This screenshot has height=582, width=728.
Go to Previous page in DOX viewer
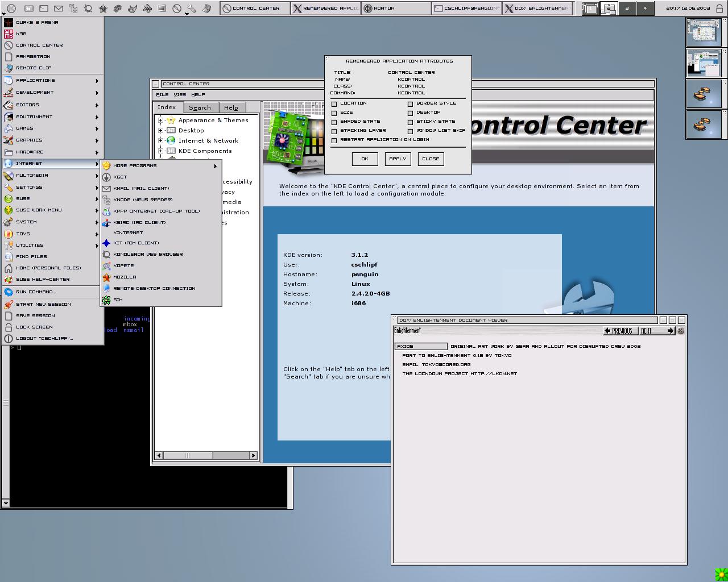(x=619, y=331)
